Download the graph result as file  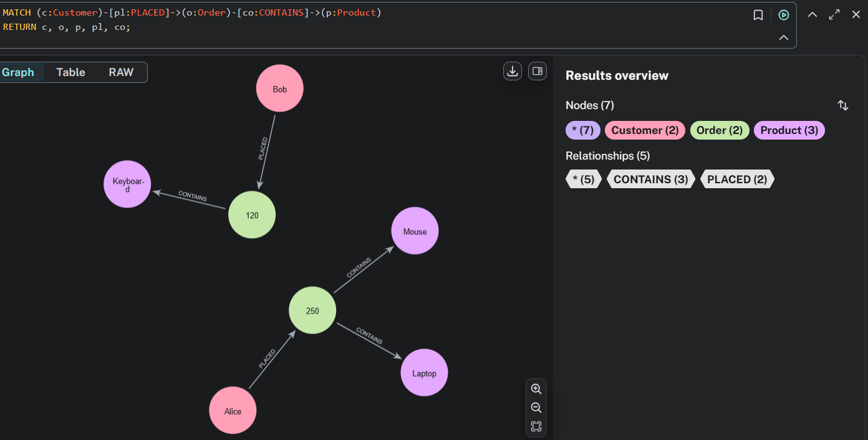click(513, 72)
